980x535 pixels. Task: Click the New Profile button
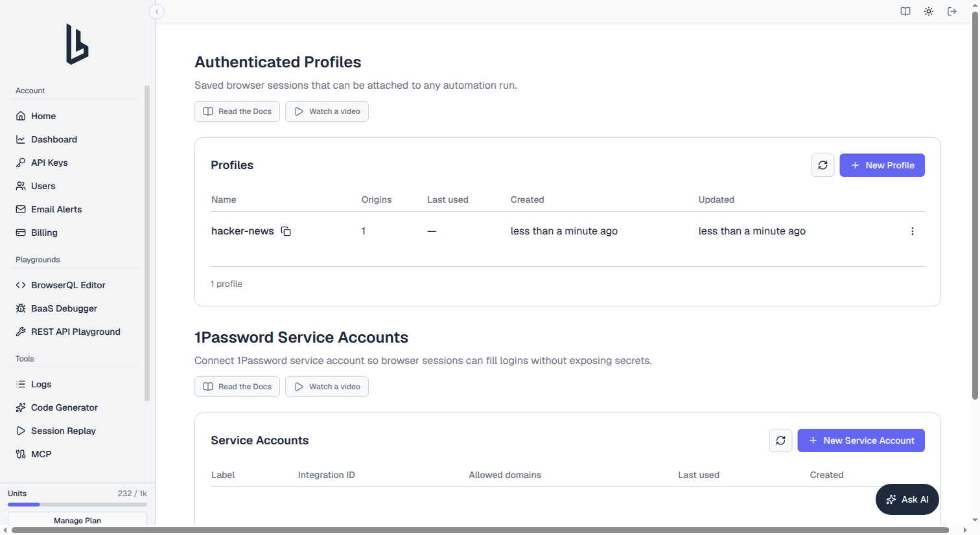pyautogui.click(x=882, y=165)
